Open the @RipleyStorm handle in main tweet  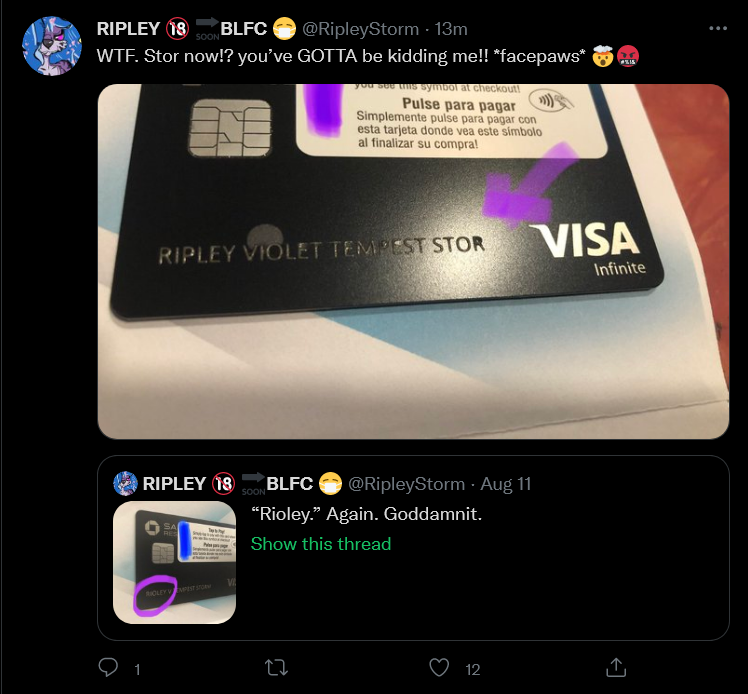[x=361, y=29]
